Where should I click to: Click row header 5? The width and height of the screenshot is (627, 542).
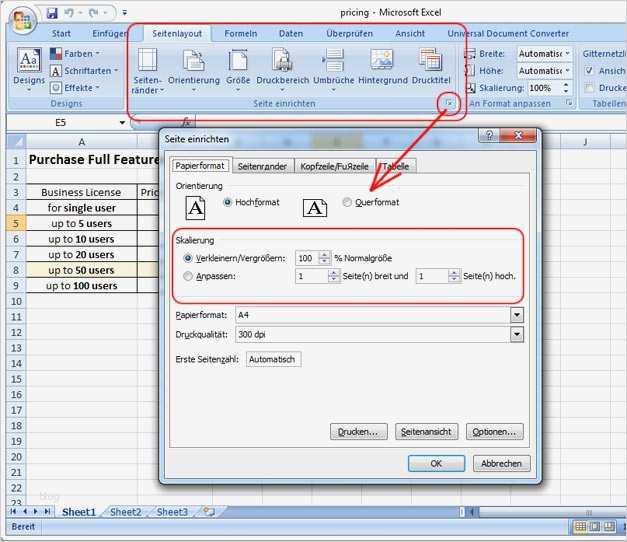(16, 223)
